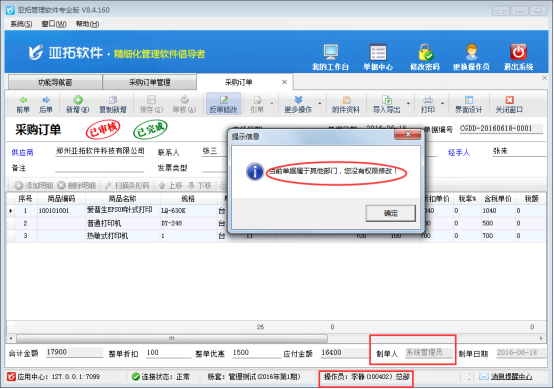Click the 新增 green plus icon
554x389 pixels.
[x=78, y=105]
